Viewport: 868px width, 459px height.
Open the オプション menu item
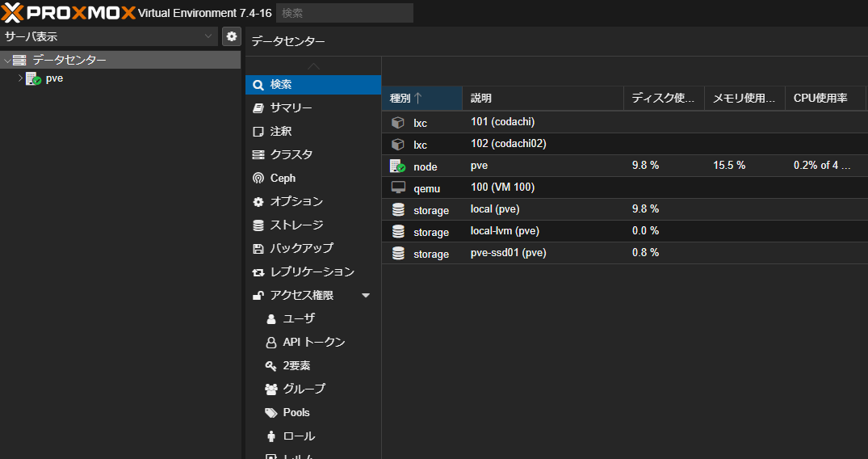pyautogui.click(x=313, y=202)
